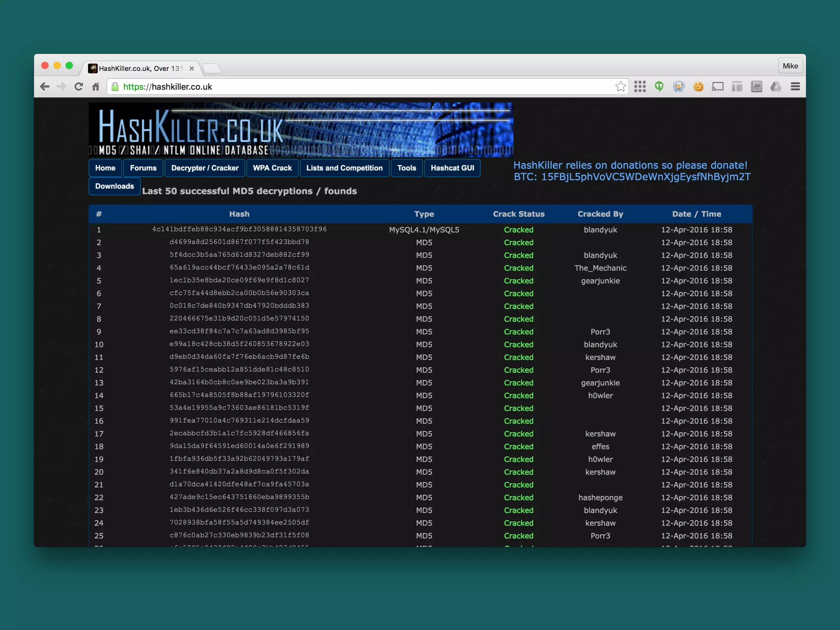Open Decrypter / Cracker menu
840x630 pixels.
point(205,168)
